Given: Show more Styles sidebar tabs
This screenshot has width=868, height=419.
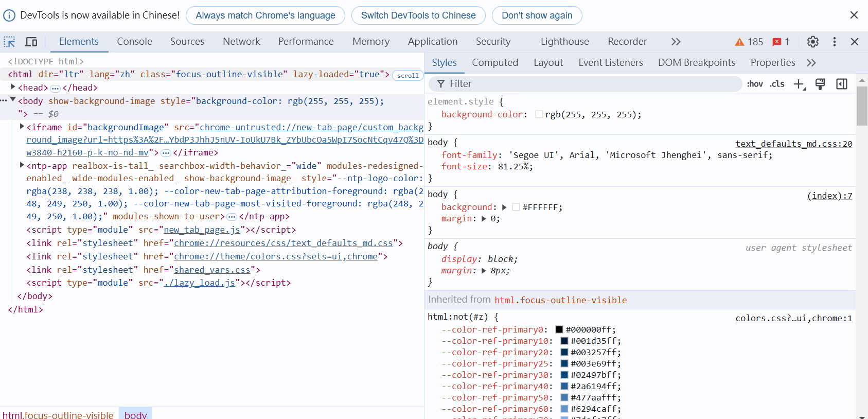Looking at the screenshot, I should click(x=811, y=63).
